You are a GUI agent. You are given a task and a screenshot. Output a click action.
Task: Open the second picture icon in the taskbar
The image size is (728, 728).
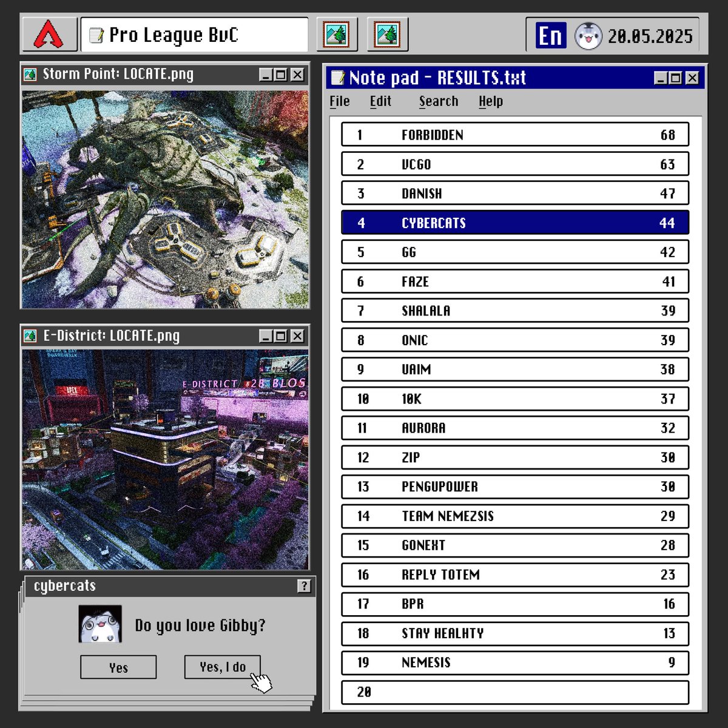point(388,35)
